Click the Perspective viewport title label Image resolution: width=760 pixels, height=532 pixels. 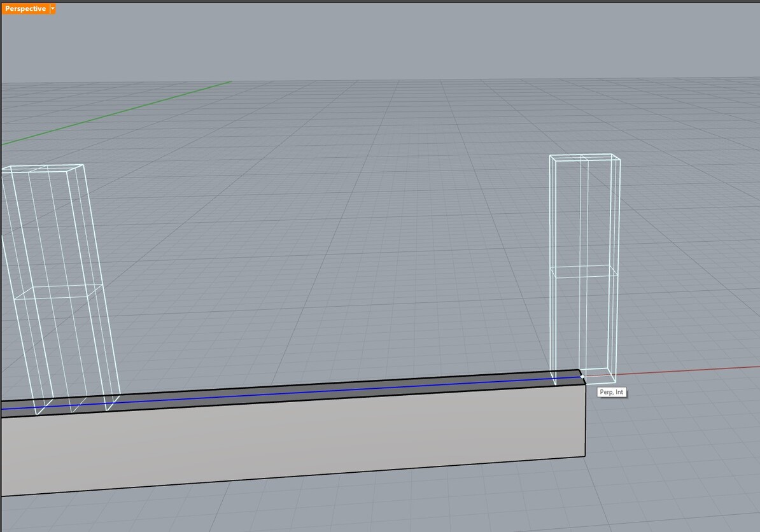point(25,9)
